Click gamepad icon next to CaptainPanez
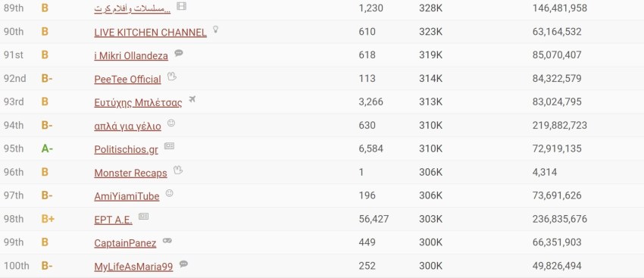This screenshot has height=278, width=644. [167, 240]
